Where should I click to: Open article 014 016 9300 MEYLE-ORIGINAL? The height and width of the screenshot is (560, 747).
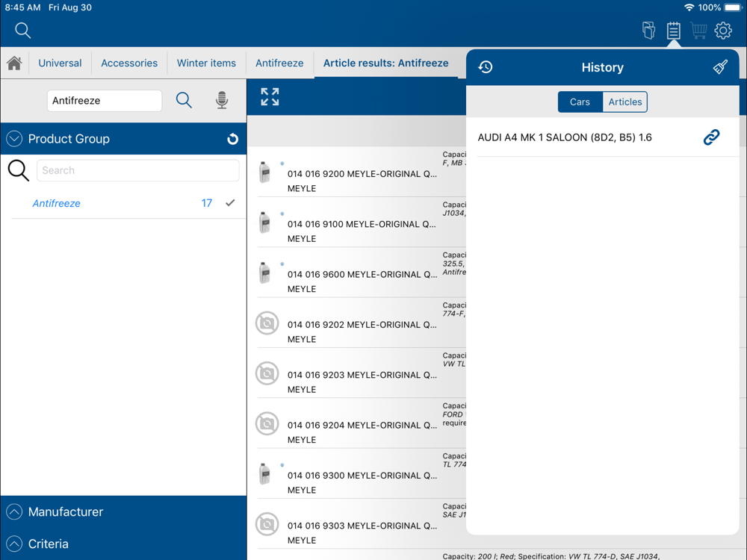[x=362, y=475]
